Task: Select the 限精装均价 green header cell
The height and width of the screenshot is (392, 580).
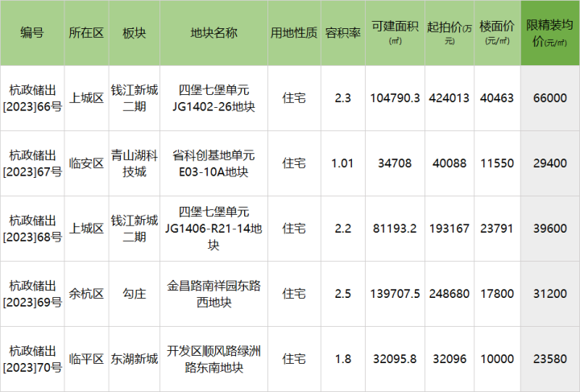Action: pos(550,33)
